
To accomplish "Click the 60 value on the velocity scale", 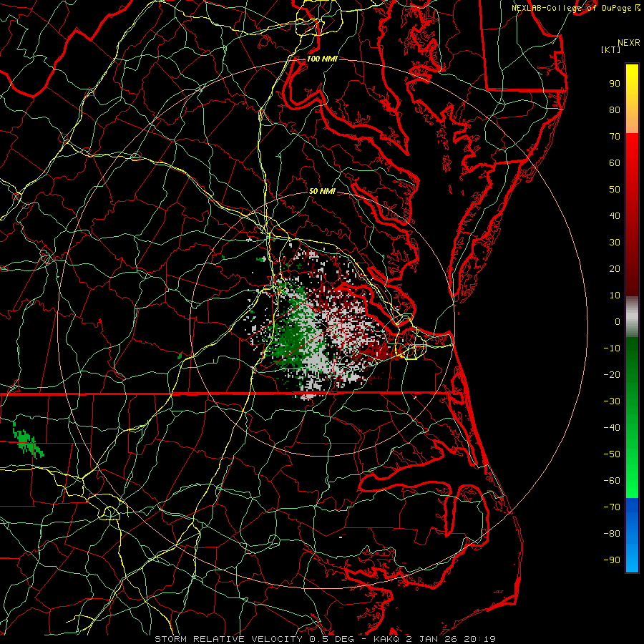I will pyautogui.click(x=615, y=162).
